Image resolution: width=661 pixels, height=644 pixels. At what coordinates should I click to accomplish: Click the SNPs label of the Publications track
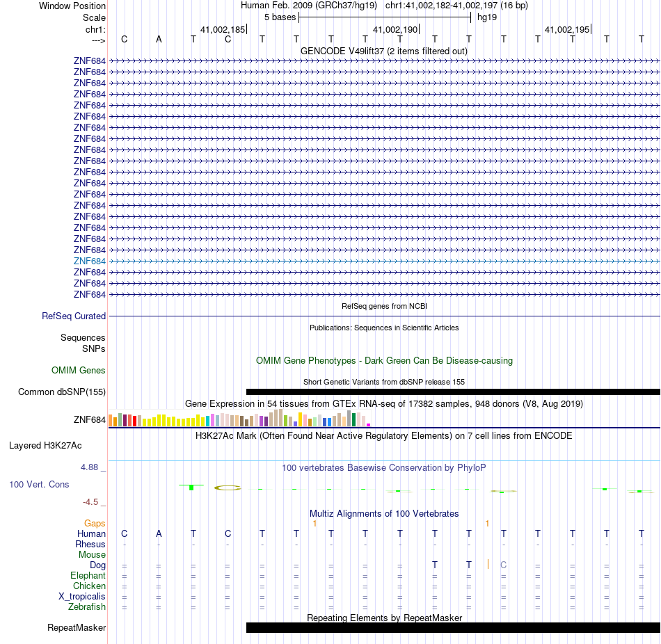[94, 349]
